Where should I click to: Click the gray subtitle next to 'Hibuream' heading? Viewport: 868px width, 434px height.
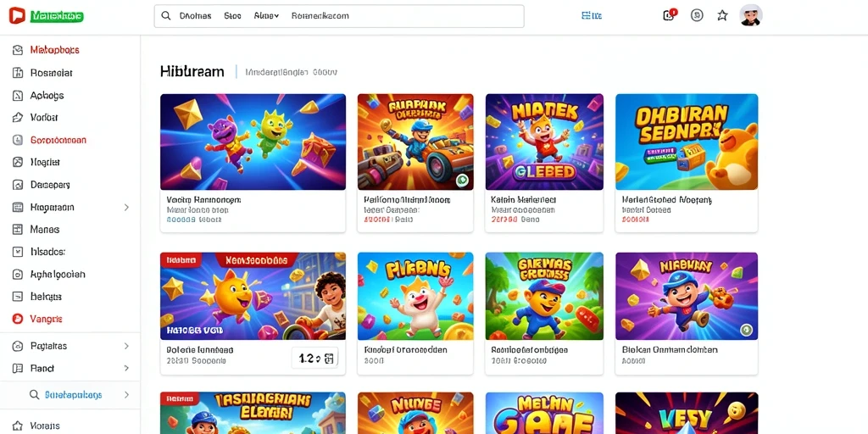coord(292,72)
